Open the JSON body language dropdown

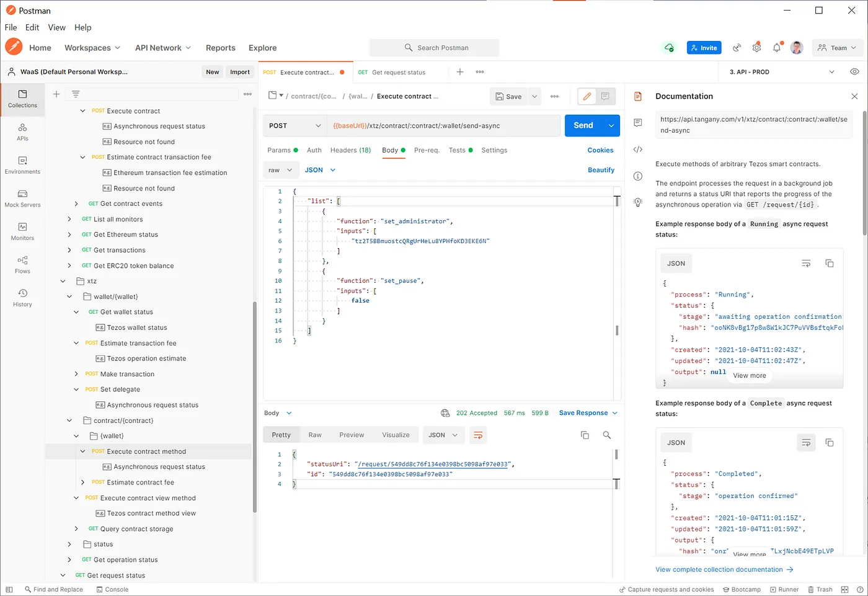pos(320,170)
